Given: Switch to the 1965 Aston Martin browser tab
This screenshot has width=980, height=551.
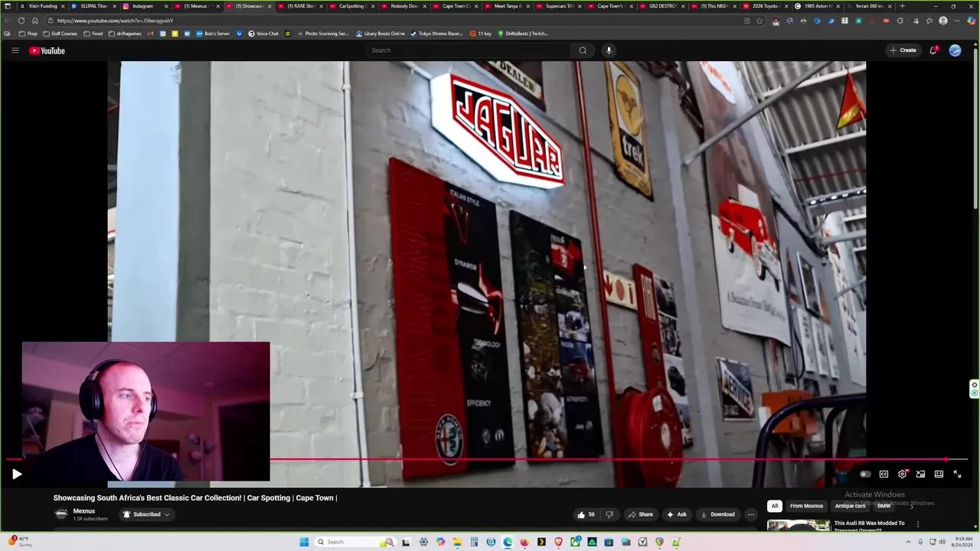Looking at the screenshot, I should click(818, 6).
